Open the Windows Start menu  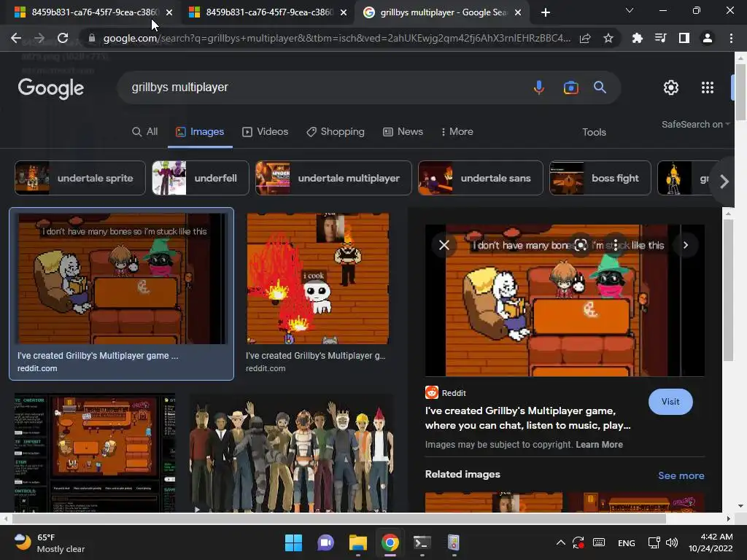pyautogui.click(x=293, y=542)
